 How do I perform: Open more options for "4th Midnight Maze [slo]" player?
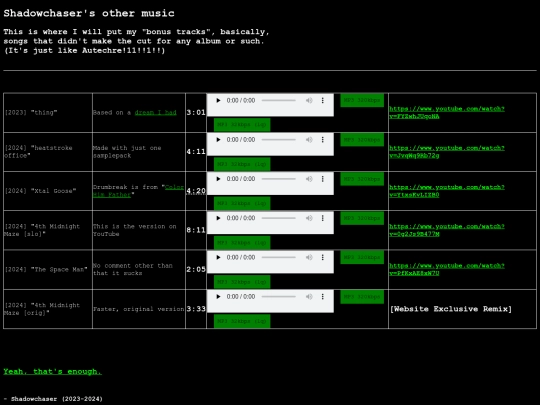pyautogui.click(x=323, y=218)
